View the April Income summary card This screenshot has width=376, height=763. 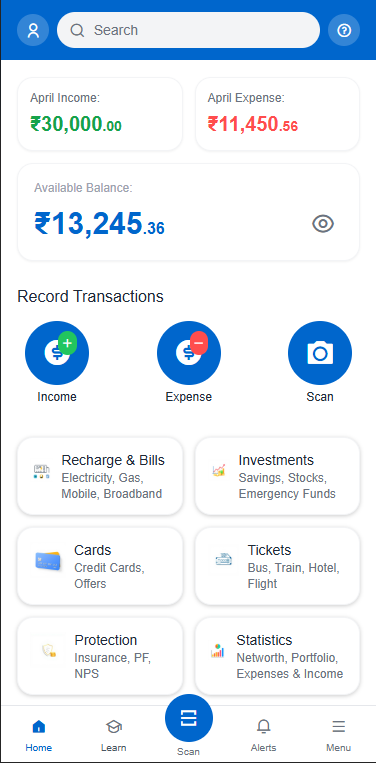point(100,114)
